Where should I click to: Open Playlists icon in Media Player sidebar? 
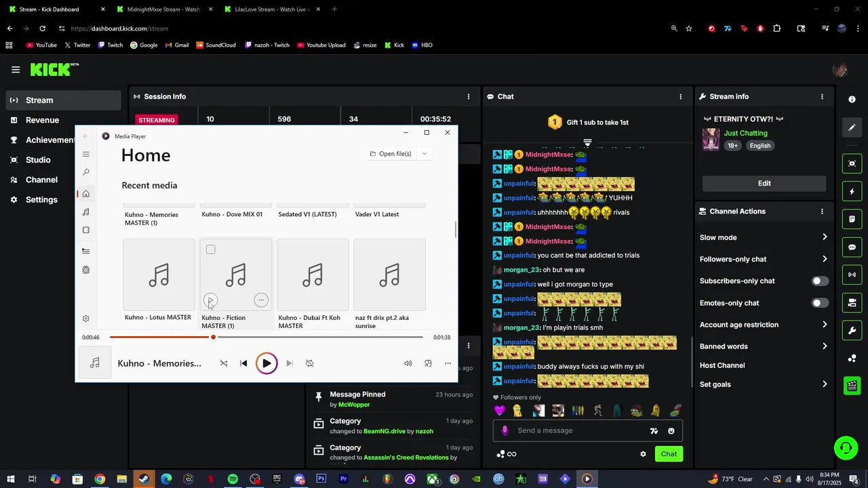(86, 270)
